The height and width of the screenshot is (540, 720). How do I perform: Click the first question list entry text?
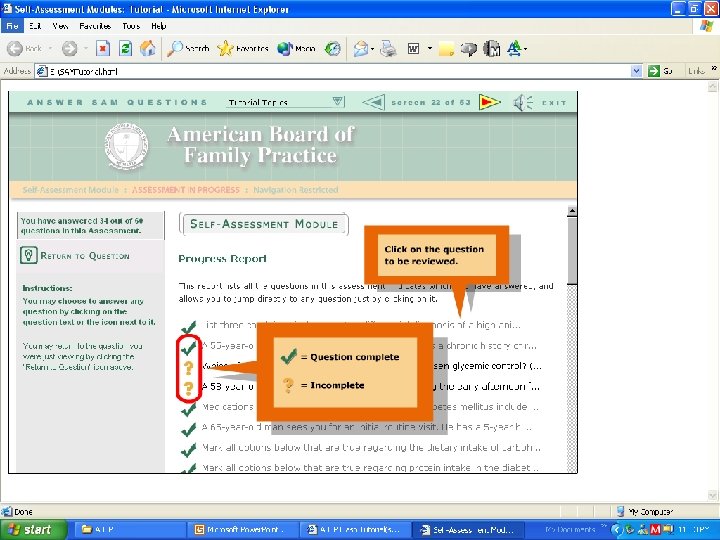[x=361, y=325]
